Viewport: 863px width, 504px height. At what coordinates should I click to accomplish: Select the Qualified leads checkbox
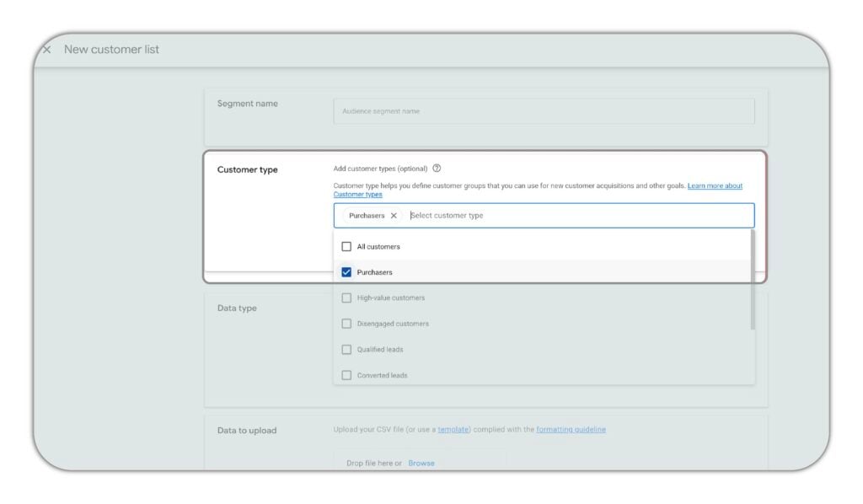pyautogui.click(x=346, y=350)
